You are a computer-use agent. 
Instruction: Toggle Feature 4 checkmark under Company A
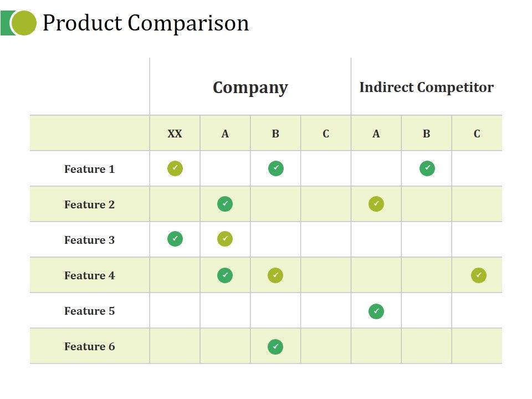[225, 275]
